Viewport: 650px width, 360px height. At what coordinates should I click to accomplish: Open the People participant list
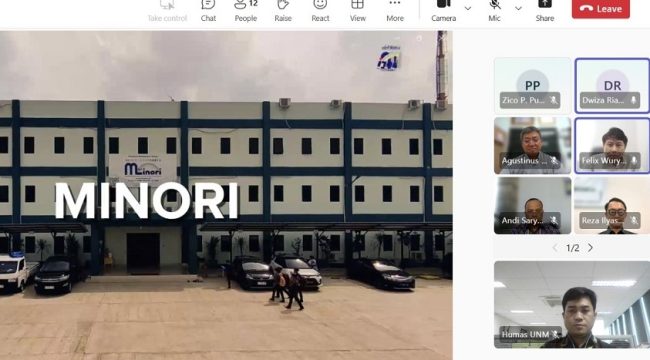click(246, 11)
